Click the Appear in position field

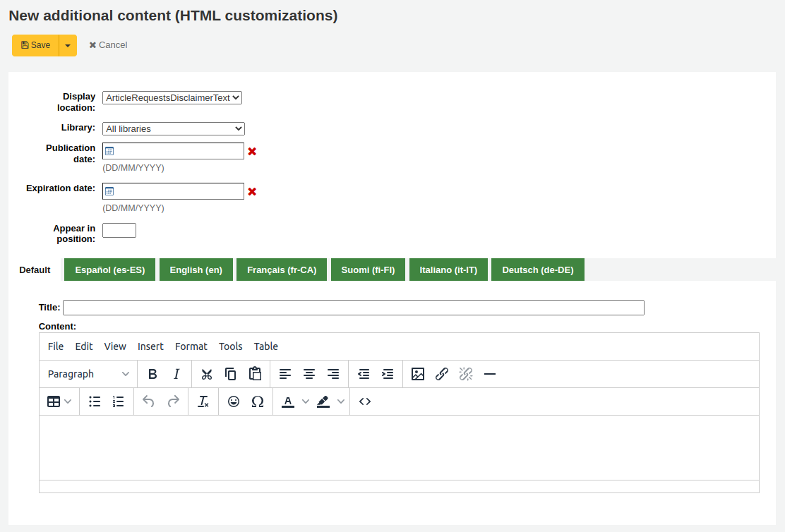(x=119, y=230)
